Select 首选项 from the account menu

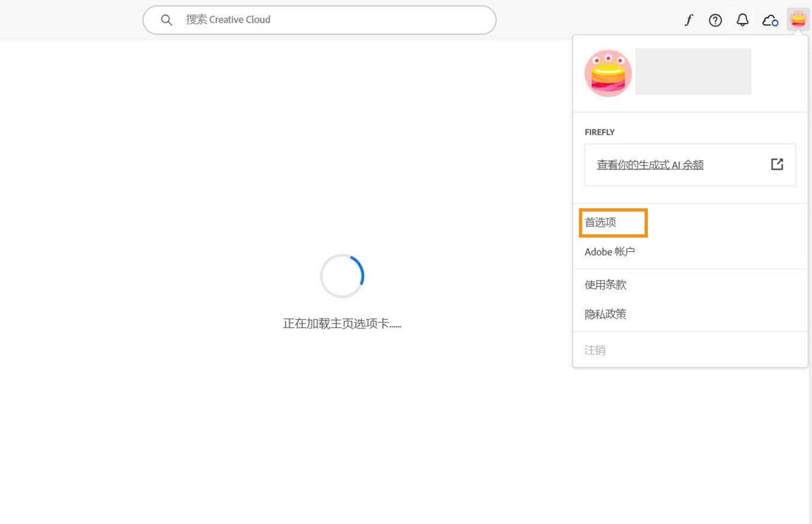coord(600,223)
